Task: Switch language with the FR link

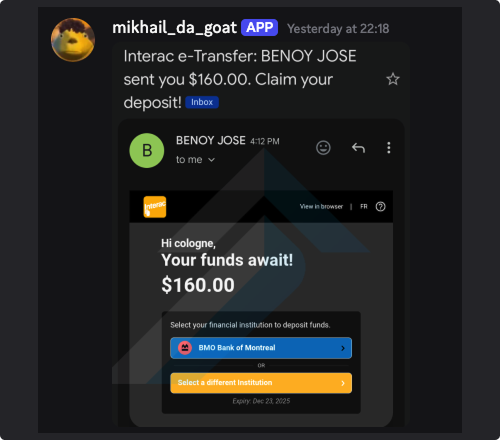Action: click(364, 207)
